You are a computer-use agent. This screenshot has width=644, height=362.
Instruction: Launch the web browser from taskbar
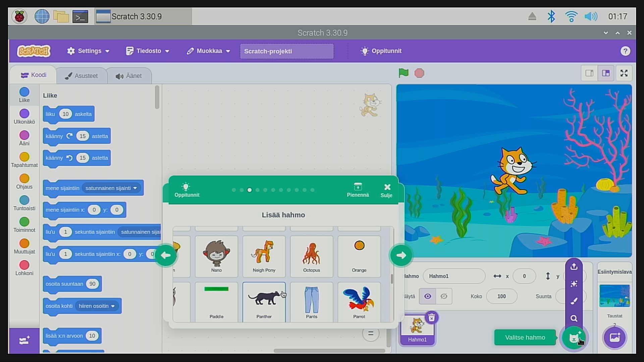tap(42, 16)
